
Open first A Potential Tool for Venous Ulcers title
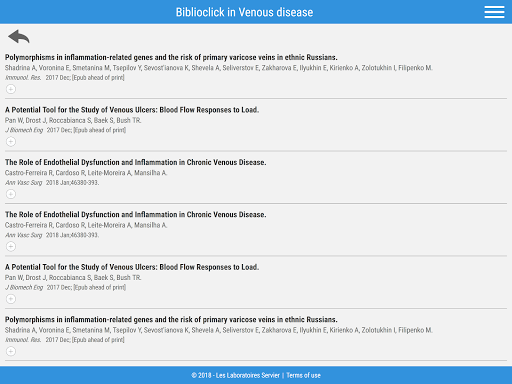[x=132, y=110]
